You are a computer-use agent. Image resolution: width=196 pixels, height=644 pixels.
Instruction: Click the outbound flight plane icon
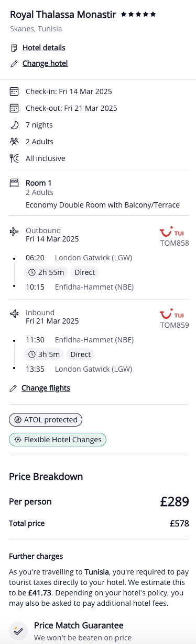tap(14, 231)
